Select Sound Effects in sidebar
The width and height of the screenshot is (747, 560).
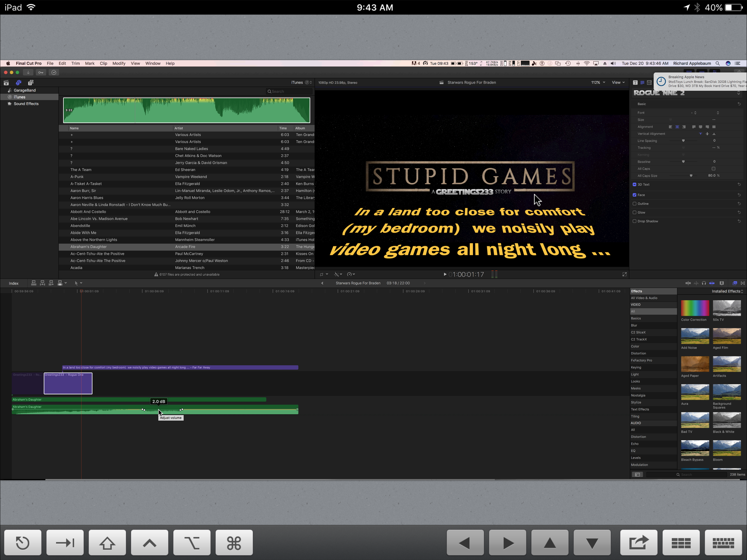pos(26,104)
